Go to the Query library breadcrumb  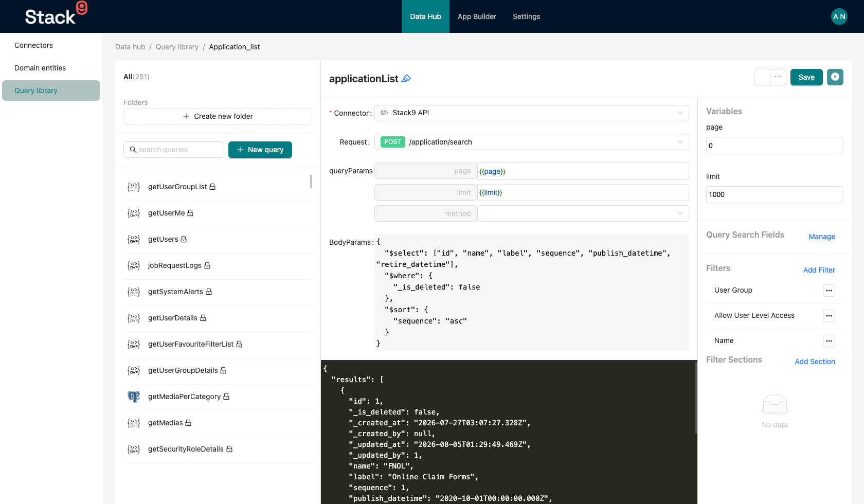pos(177,47)
